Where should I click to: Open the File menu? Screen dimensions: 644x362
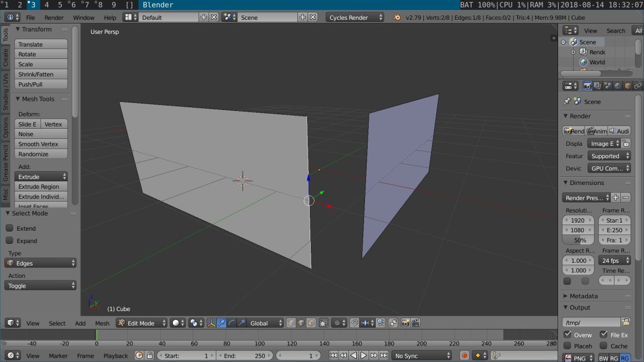pos(31,17)
